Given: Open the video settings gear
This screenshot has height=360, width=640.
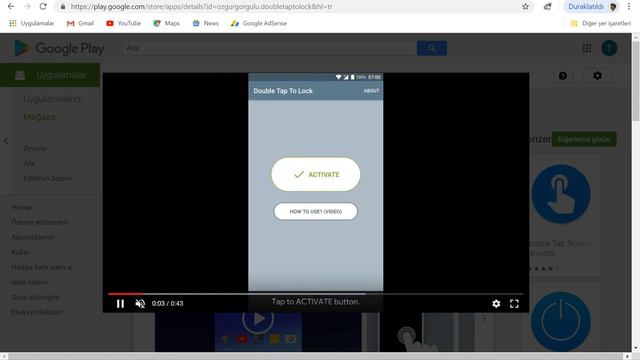Looking at the screenshot, I should [496, 304].
